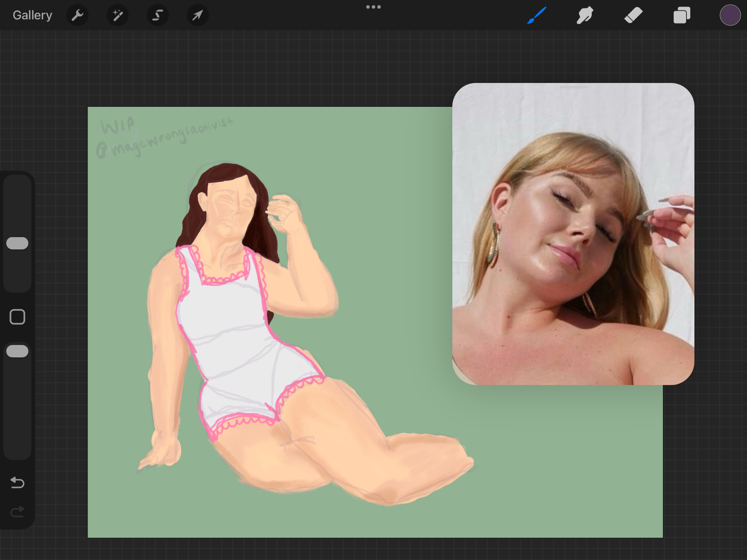Viewport: 747px width, 560px height.
Task: Open the Actions wrench menu
Action: point(77,15)
